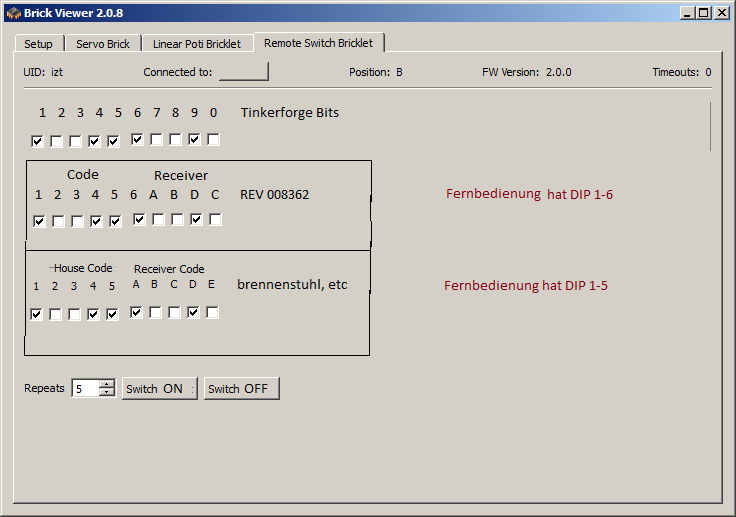Uncheck Tinkerforge bit 5 checkbox
This screenshot has width=736, height=517.
coord(113,141)
